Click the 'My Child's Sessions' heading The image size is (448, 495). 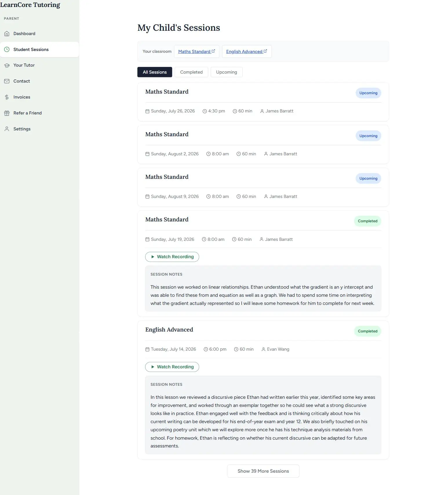[x=179, y=28]
